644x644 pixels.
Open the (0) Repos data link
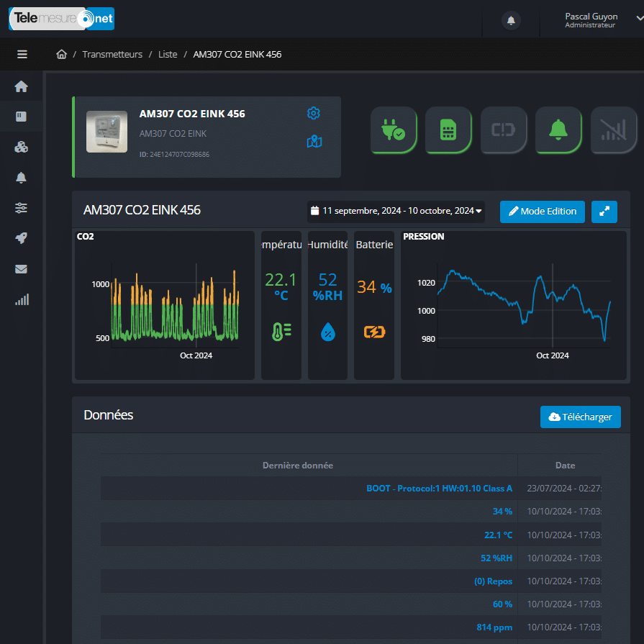tap(493, 581)
